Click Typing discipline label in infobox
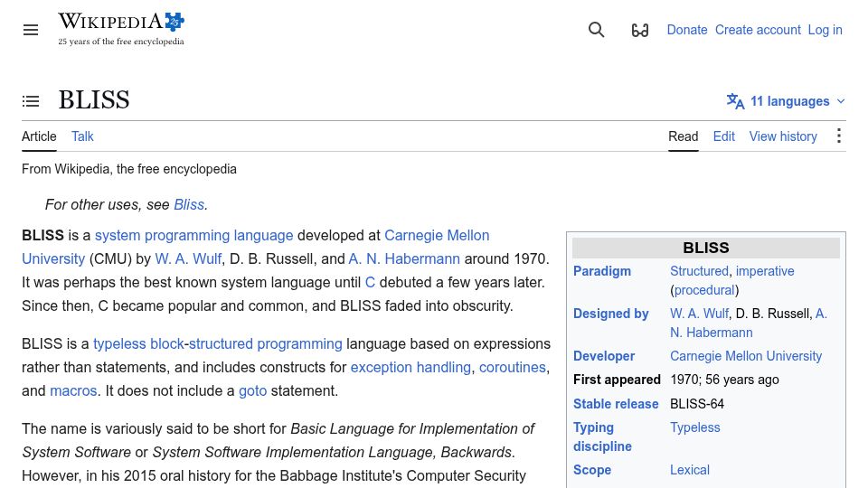Viewport: 868px width, 488px height. click(602, 437)
